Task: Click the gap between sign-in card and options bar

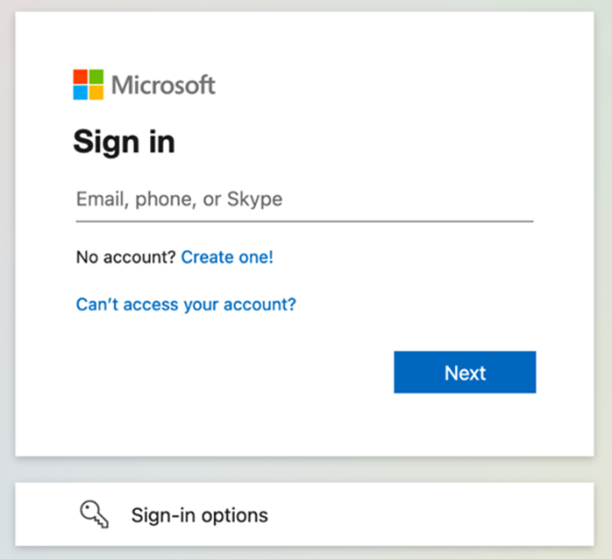Action: [300, 469]
